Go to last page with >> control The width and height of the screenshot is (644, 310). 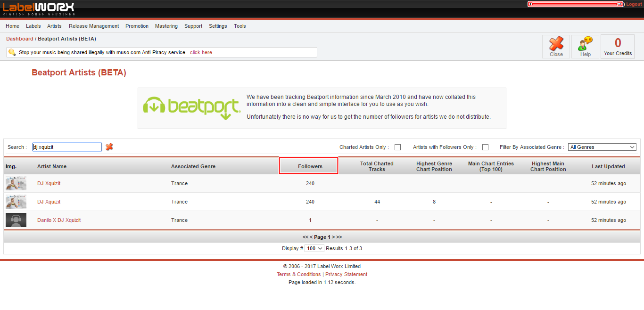339,237
